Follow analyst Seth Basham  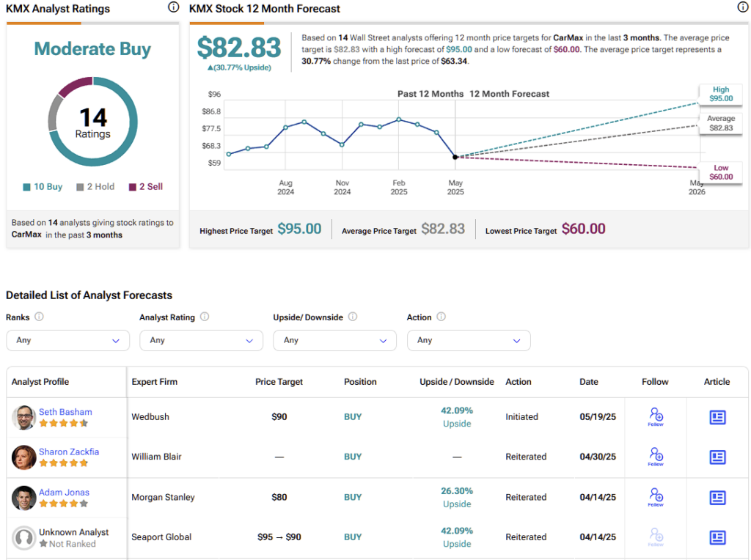tap(656, 416)
